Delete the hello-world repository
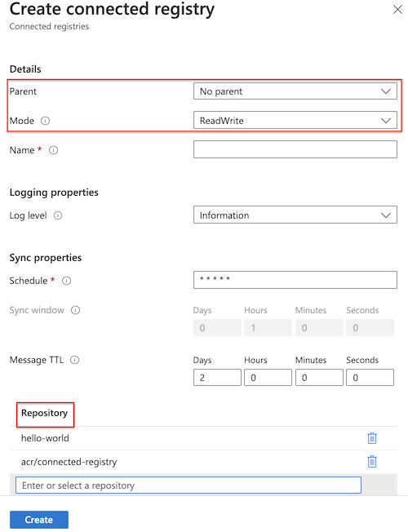Image resolution: width=408 pixels, height=532 pixels. click(372, 438)
